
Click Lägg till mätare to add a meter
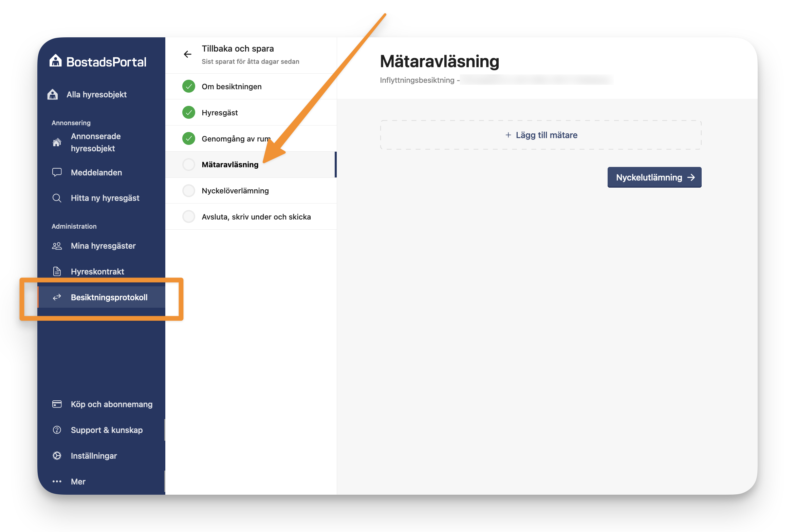pos(541,135)
